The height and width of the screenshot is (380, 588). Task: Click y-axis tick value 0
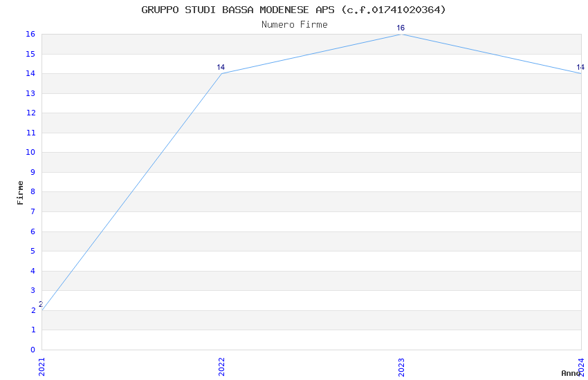coord(33,350)
